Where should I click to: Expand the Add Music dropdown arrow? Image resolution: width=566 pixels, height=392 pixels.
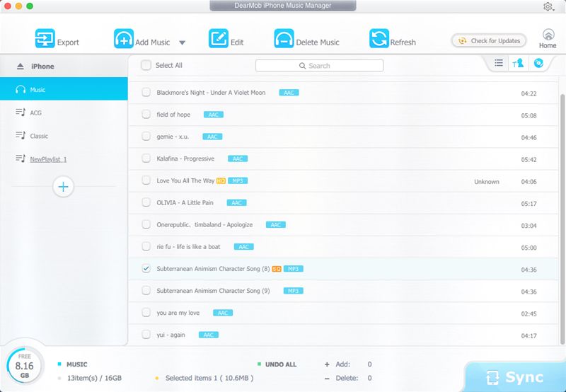pyautogui.click(x=182, y=42)
